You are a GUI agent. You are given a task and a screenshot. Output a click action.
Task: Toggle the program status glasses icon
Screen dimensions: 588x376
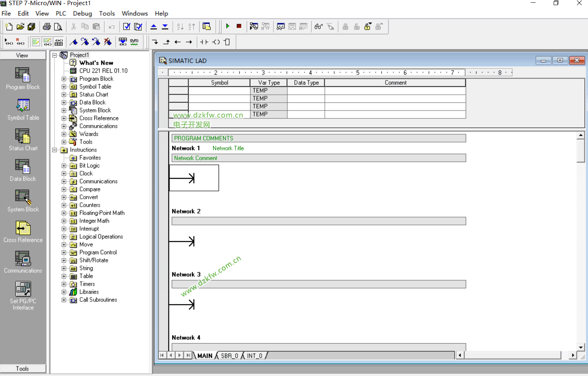[x=318, y=27]
